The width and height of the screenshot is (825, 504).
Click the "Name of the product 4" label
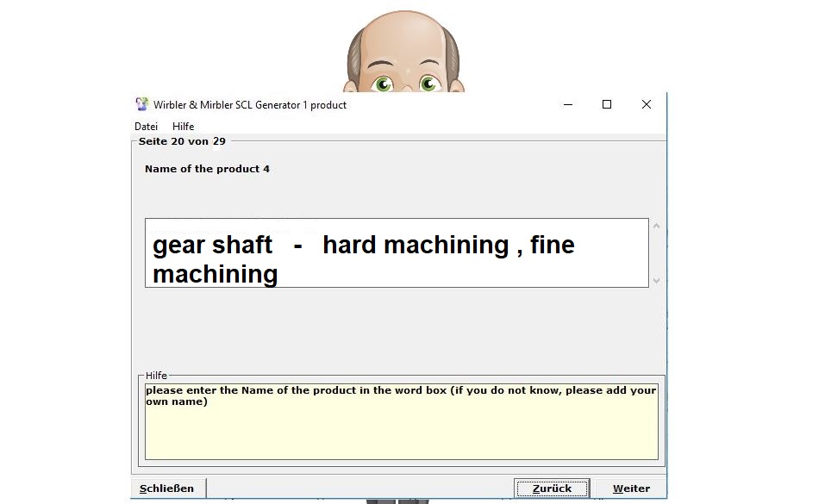pyautogui.click(x=207, y=169)
